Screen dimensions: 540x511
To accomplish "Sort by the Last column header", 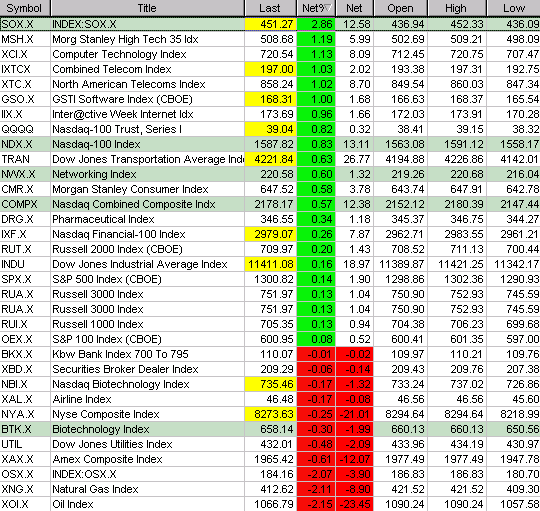I will pos(270,8).
